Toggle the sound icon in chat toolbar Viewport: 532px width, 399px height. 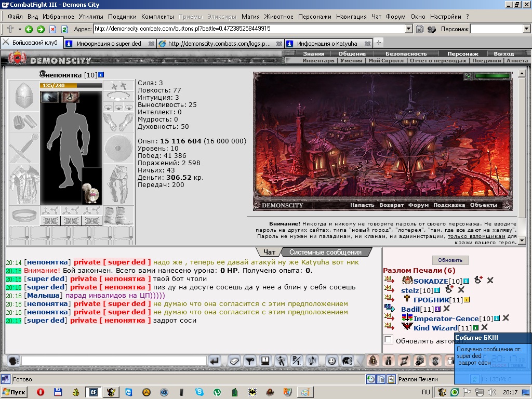312,361
